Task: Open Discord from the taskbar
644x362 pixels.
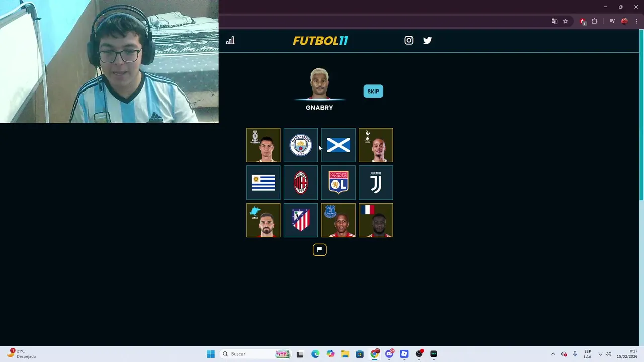Action: [x=389, y=354]
